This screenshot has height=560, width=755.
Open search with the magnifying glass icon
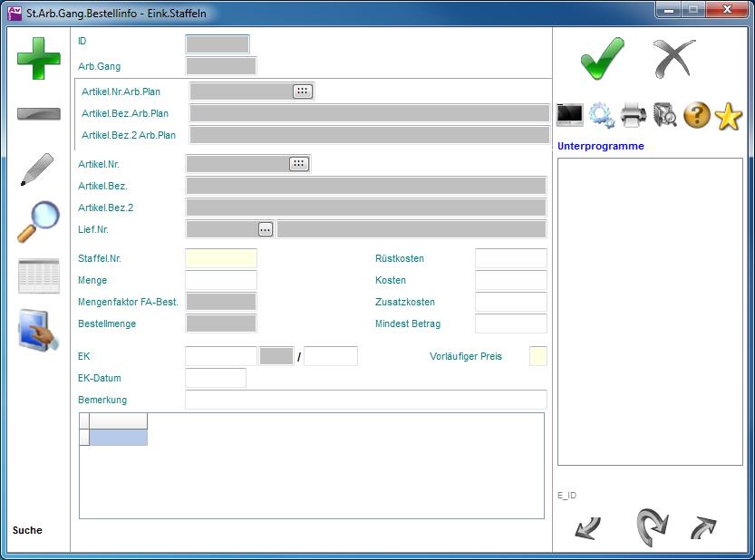pyautogui.click(x=38, y=221)
